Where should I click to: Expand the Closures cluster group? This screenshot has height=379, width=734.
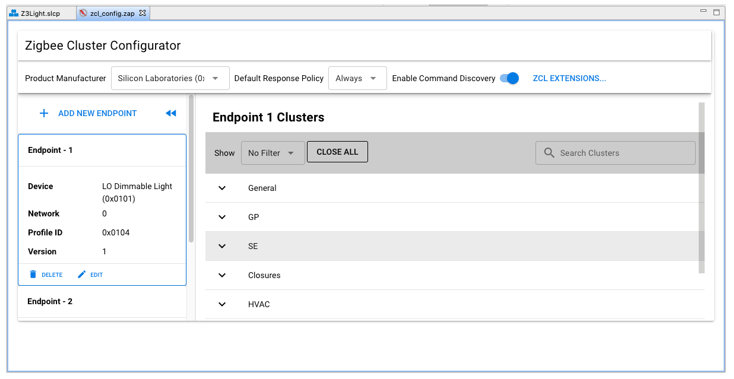(x=222, y=275)
